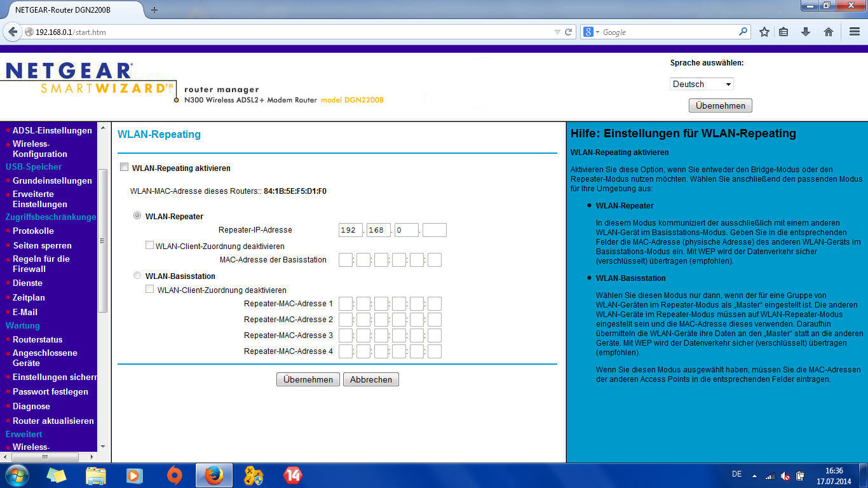Open Windows Explorer folder taskbar icon
This screenshot has width=868, height=488.
tap(96, 475)
